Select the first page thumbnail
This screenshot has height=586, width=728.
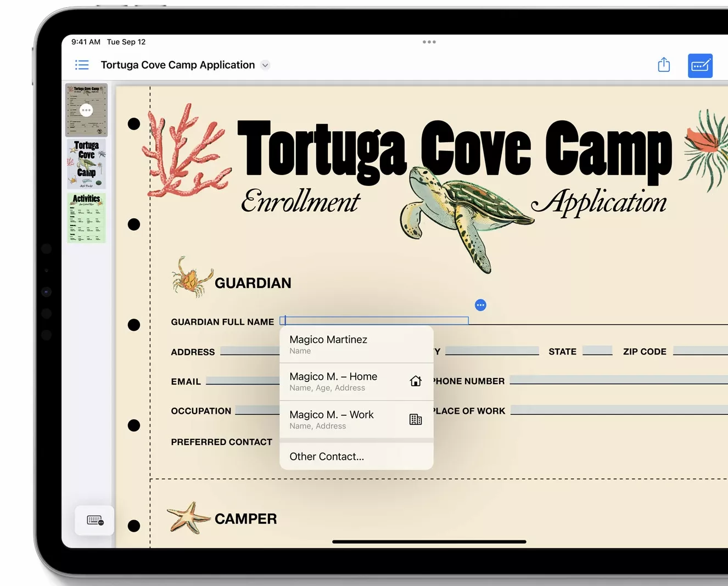tap(87, 110)
